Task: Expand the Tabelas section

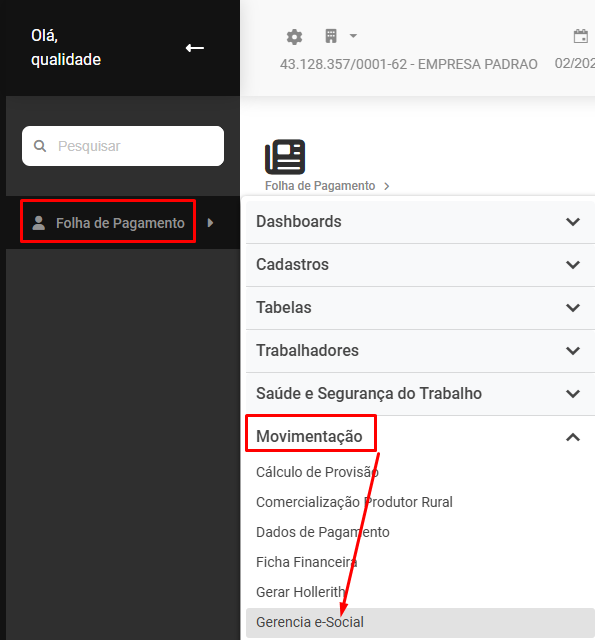Action: coord(420,308)
